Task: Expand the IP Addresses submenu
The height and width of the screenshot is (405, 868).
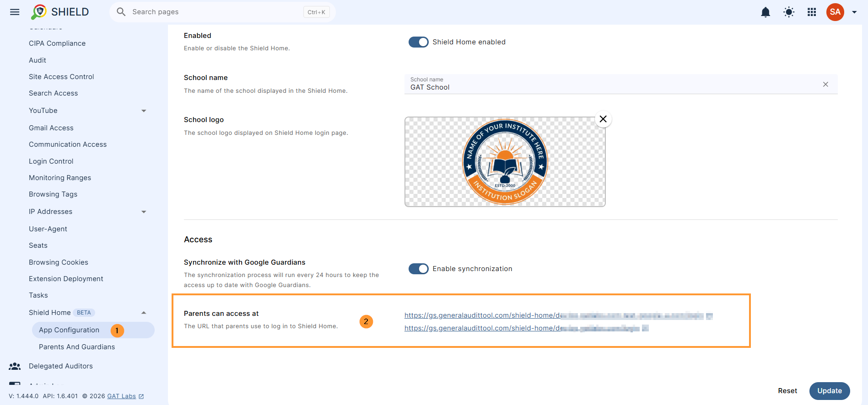Action: [144, 212]
